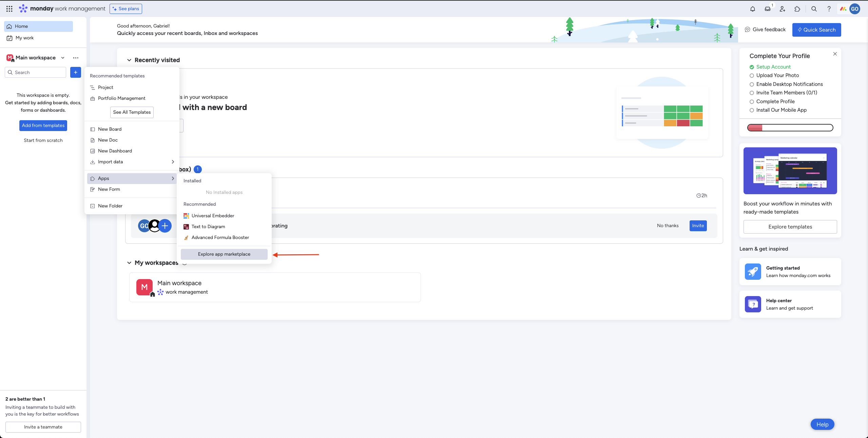
Task: Click Give feedback link
Action: pos(765,30)
